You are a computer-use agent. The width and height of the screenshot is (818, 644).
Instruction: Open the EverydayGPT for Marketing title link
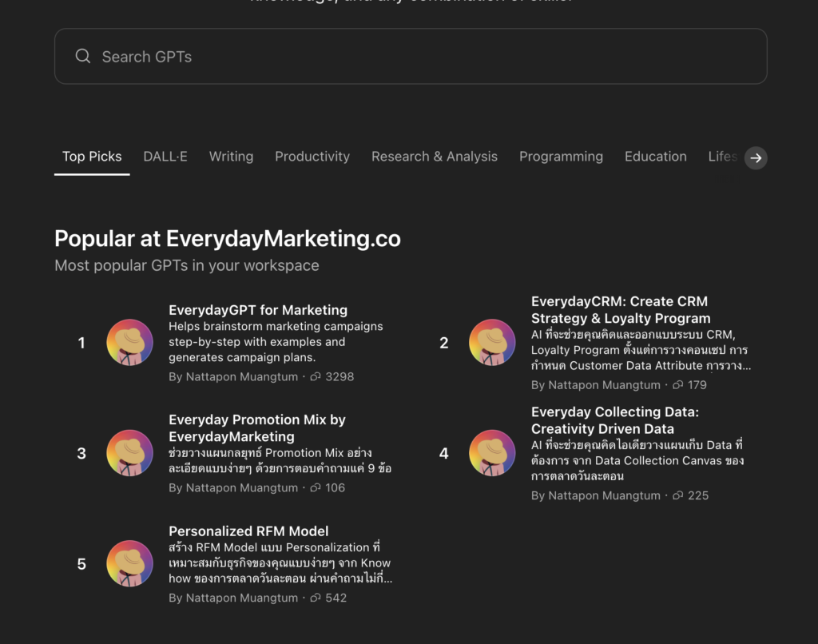click(258, 310)
